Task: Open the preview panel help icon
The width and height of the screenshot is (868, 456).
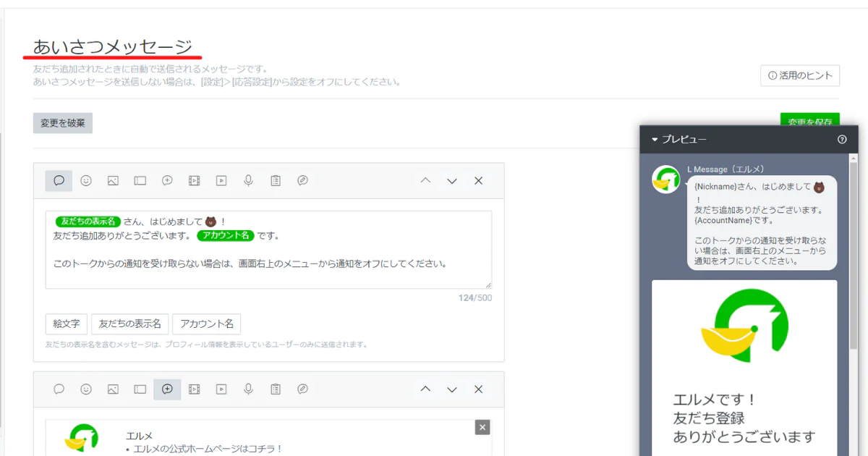Action: (x=842, y=140)
